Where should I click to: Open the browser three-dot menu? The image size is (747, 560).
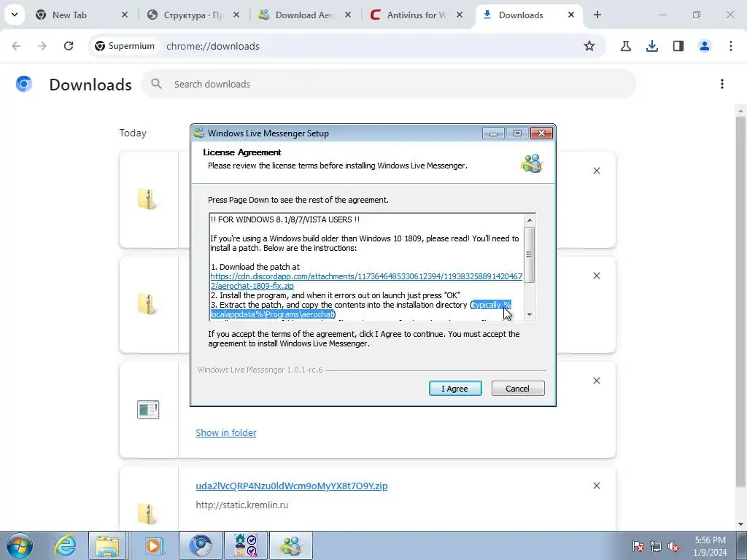coord(730,46)
